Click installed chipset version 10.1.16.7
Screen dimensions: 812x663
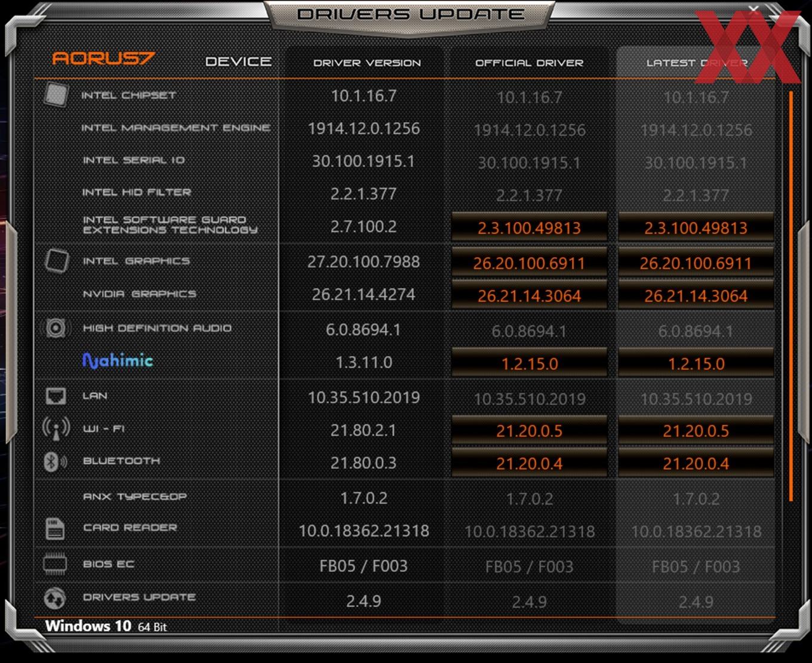[x=364, y=95]
